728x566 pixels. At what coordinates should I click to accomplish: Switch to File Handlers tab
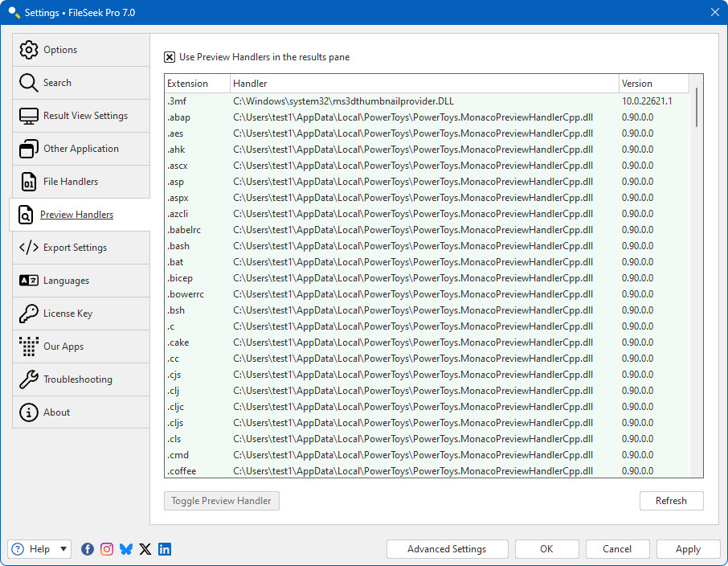81,182
